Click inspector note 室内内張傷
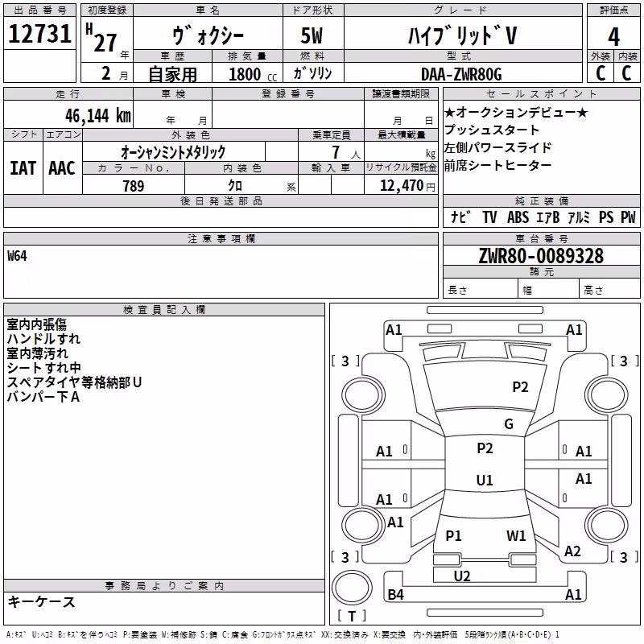The image size is (644, 644). (36, 324)
